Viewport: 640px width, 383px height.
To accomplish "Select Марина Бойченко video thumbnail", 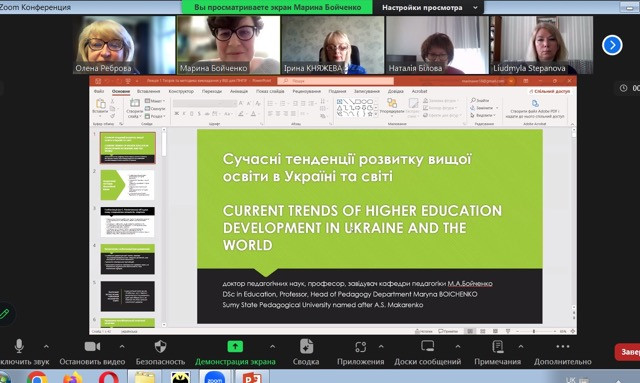I will point(229,45).
